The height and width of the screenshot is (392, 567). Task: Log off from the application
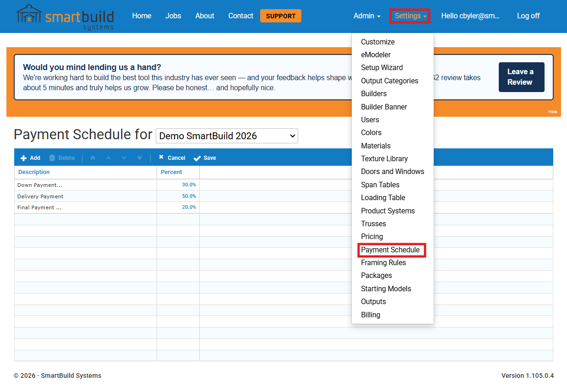click(528, 16)
